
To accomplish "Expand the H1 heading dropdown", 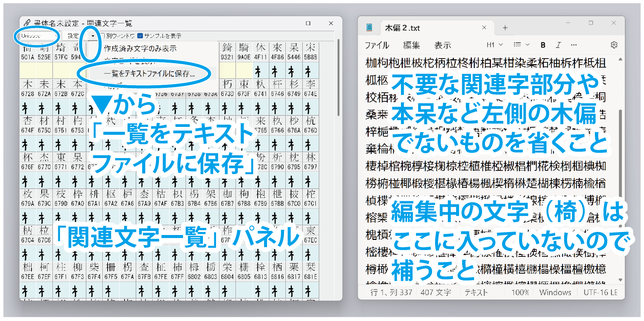I will coord(494,45).
